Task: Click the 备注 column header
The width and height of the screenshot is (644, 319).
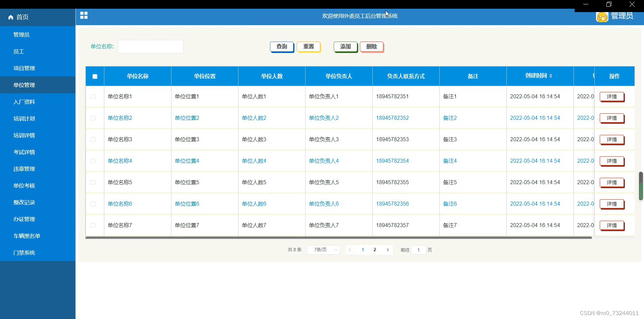Action: (473, 76)
